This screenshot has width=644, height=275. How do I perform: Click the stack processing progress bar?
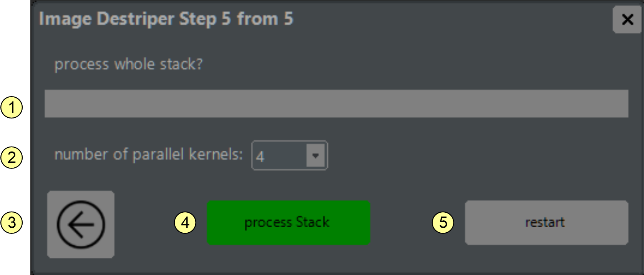[336, 103]
